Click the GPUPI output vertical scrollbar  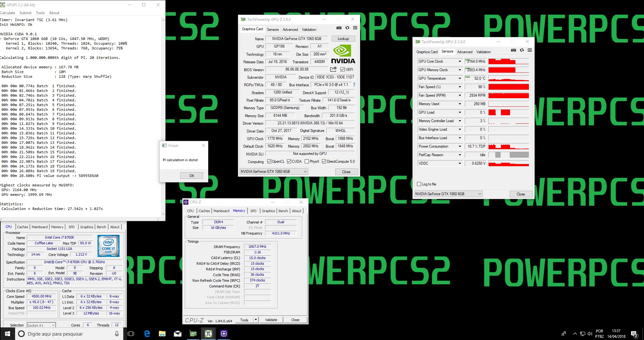point(163,117)
